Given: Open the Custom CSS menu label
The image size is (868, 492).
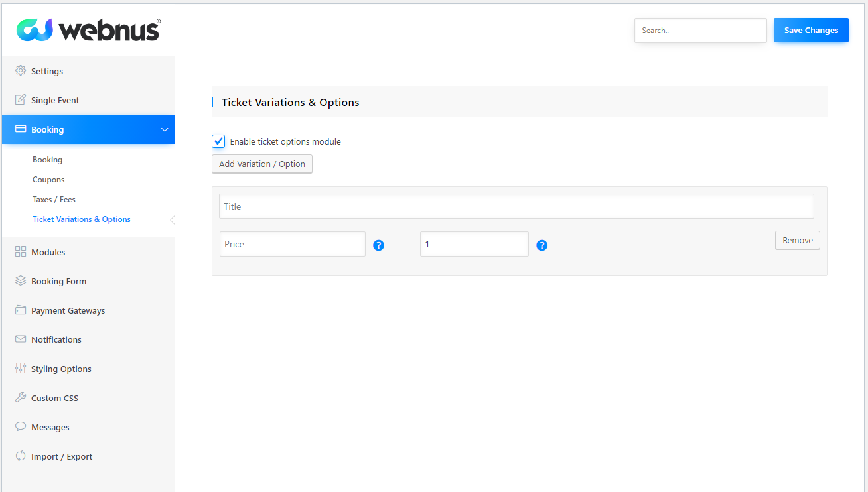Looking at the screenshot, I should pos(54,398).
